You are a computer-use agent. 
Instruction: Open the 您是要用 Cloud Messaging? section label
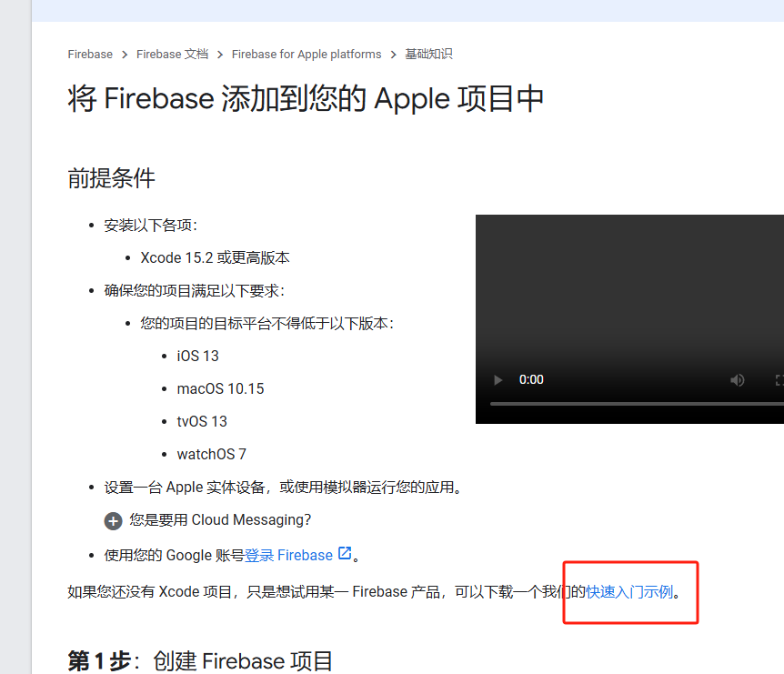pos(220,520)
